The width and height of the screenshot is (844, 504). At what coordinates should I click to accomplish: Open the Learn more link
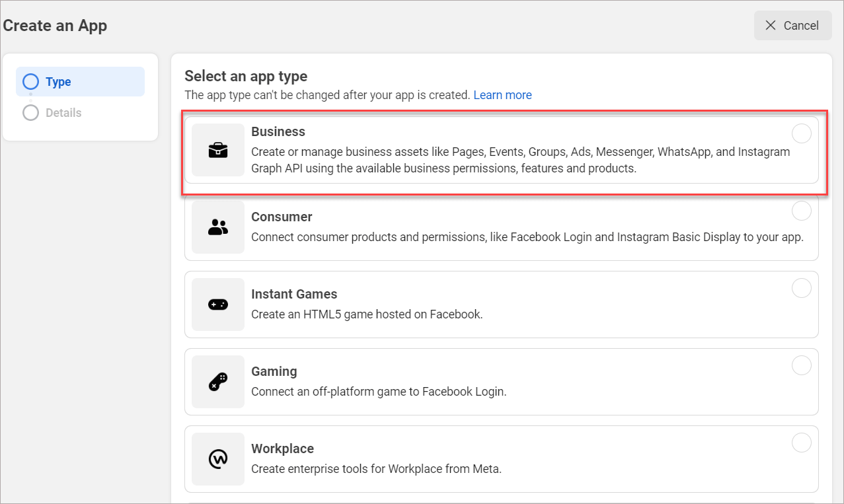(502, 95)
